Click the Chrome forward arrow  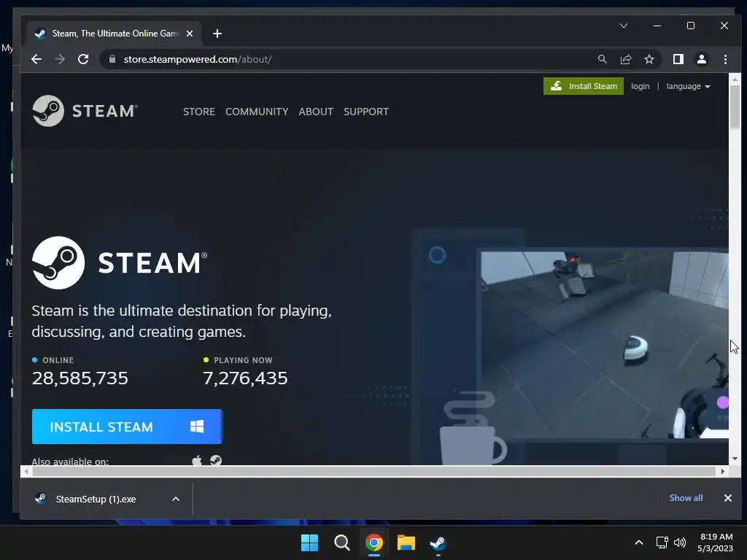60,59
